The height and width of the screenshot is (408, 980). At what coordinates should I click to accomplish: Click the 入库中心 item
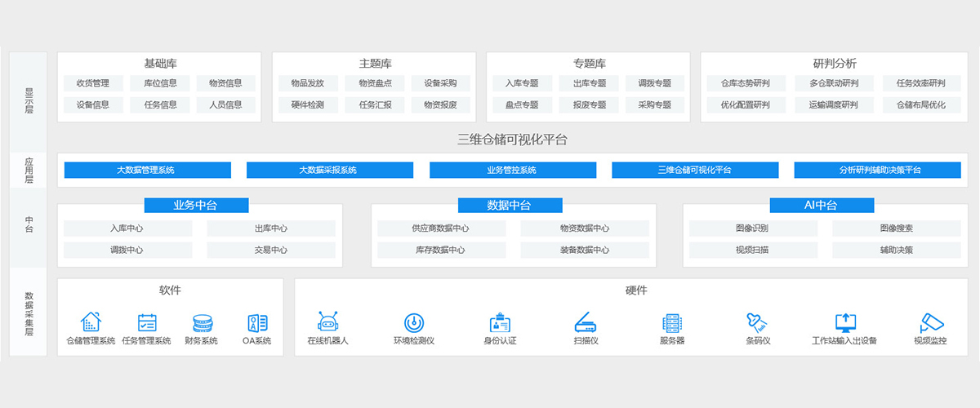(x=128, y=228)
